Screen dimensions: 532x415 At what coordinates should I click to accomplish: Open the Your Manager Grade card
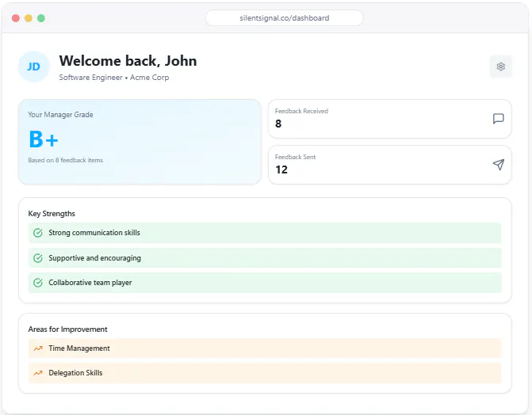click(x=140, y=142)
